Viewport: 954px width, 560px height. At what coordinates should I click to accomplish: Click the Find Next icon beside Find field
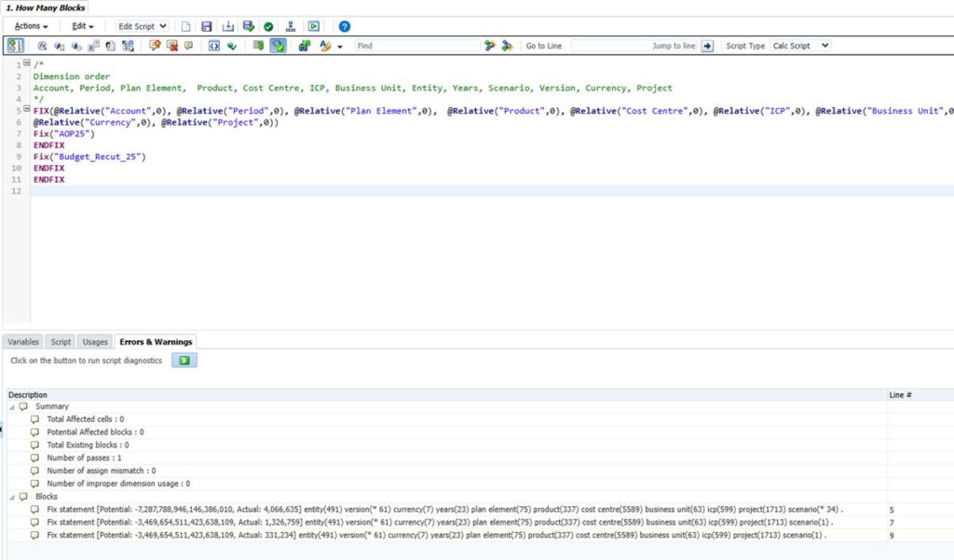coord(490,46)
